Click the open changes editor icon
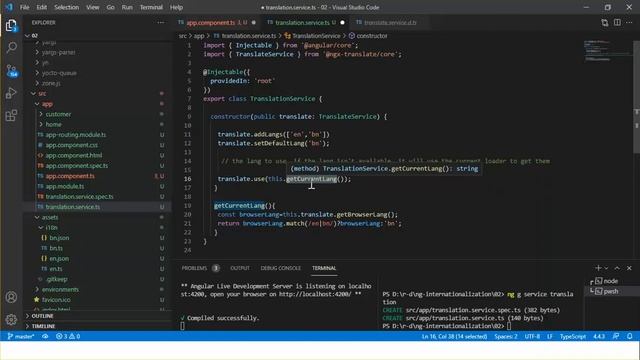 pyautogui.click(x=604, y=23)
